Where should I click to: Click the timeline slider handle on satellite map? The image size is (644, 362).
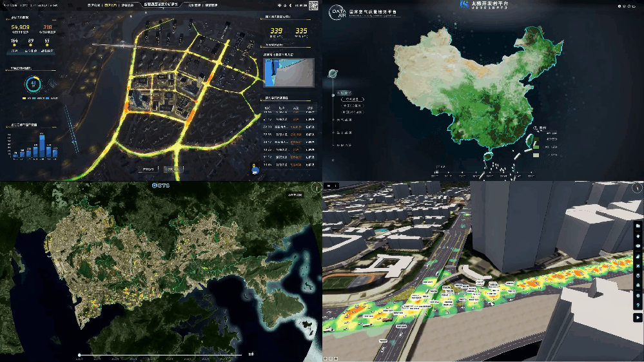[79, 355]
